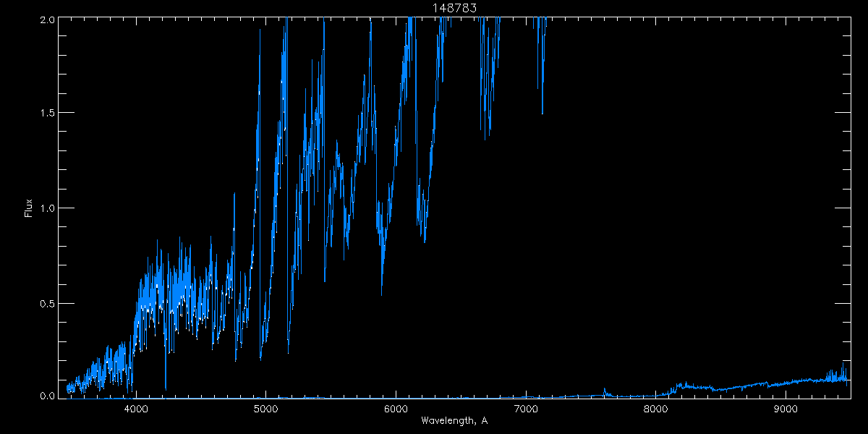Select the 1.0 flux tick label

coord(47,208)
